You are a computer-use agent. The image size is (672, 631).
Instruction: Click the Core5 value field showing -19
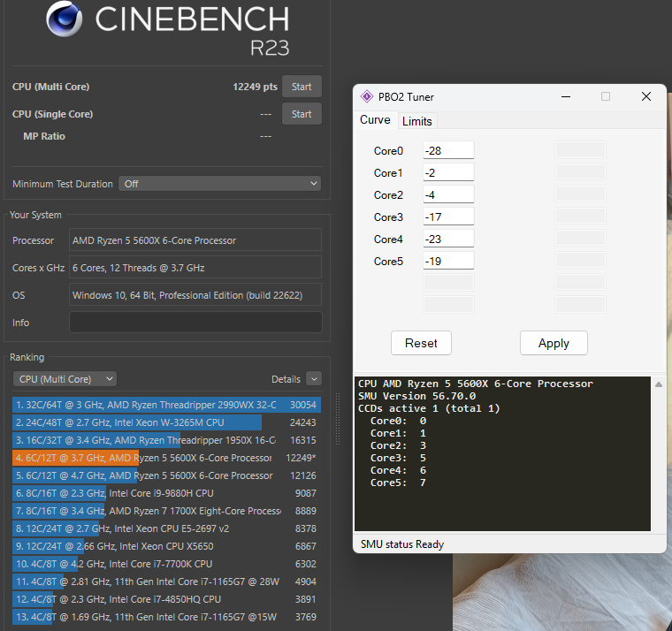click(x=448, y=261)
